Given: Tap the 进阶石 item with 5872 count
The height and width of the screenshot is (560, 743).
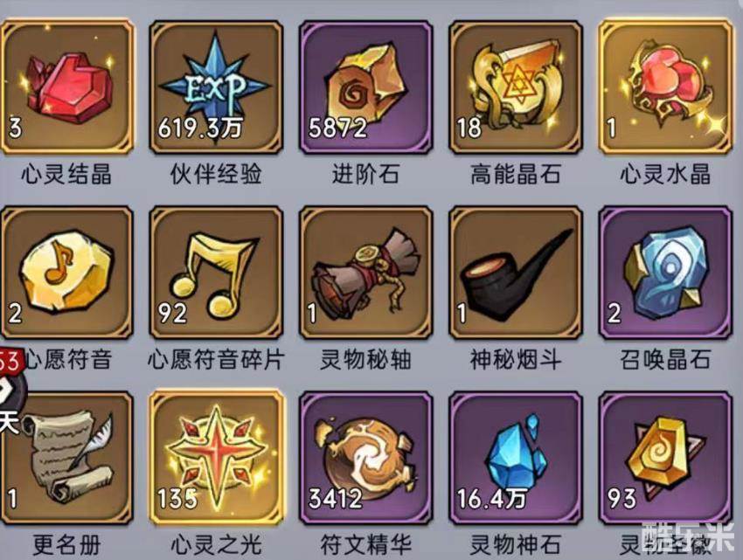Looking at the screenshot, I should point(365,87).
